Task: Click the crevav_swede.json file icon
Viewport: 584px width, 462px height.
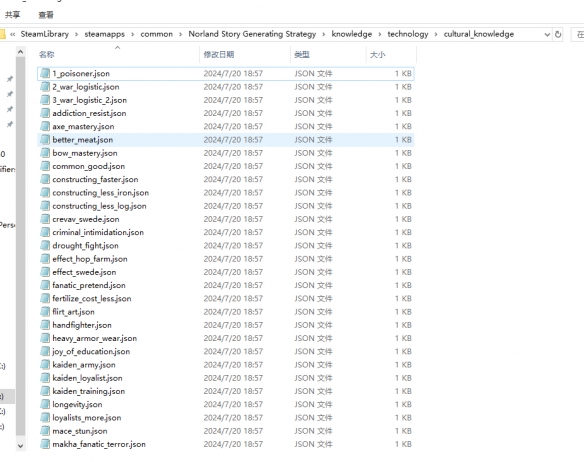Action: (x=45, y=219)
